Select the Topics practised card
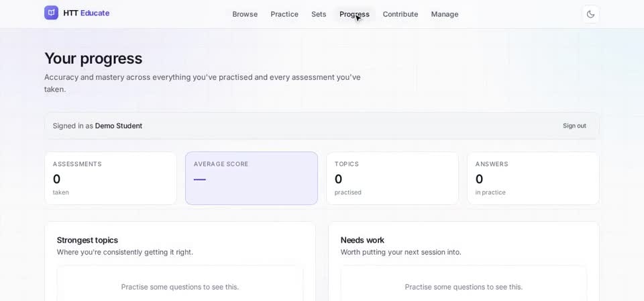This screenshot has width=644, height=301. (x=392, y=178)
